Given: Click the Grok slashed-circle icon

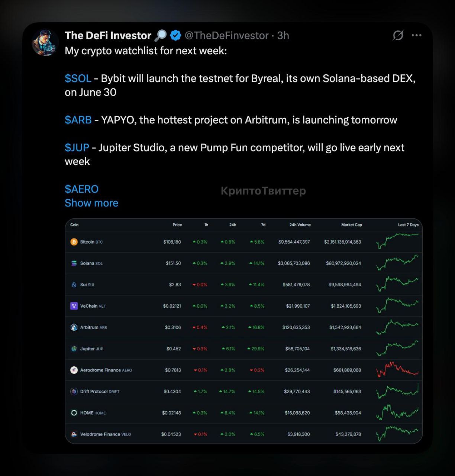Looking at the screenshot, I should click(x=398, y=35).
